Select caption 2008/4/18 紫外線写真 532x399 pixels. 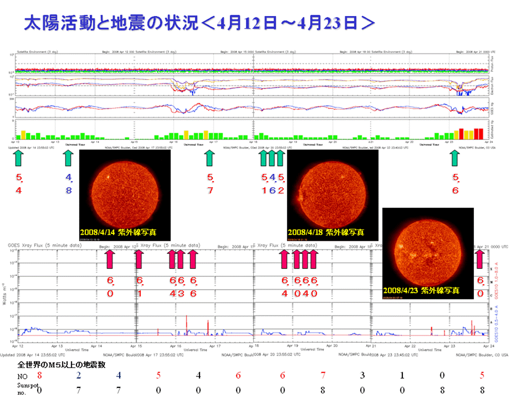[x=326, y=232]
